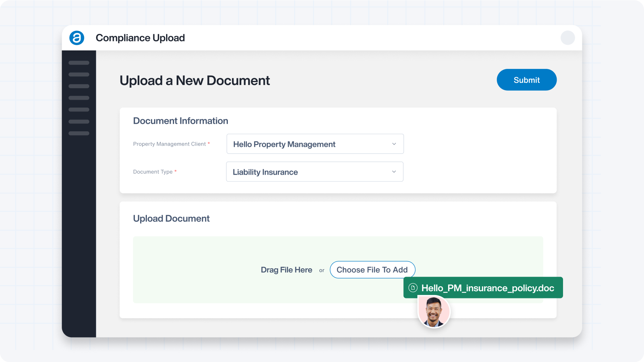Click the Upload a New Document heading
The height and width of the screenshot is (362, 644).
tap(195, 80)
